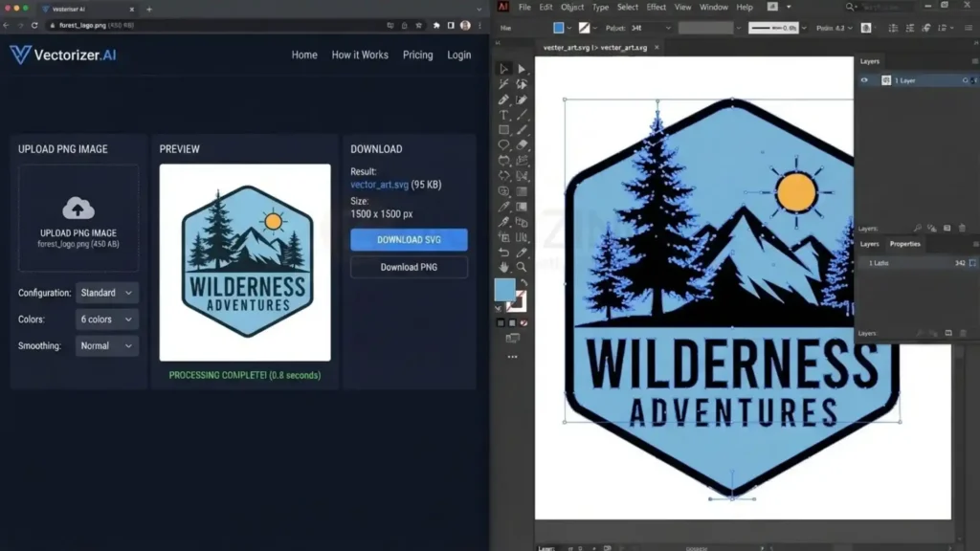This screenshot has height=551, width=980.
Task: Toggle Color fill mode button below swatches
Action: point(501,323)
